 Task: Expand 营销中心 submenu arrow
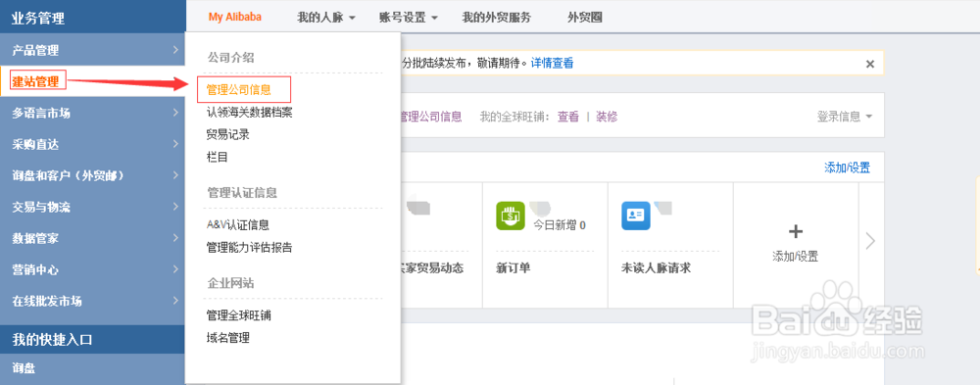click(x=175, y=269)
